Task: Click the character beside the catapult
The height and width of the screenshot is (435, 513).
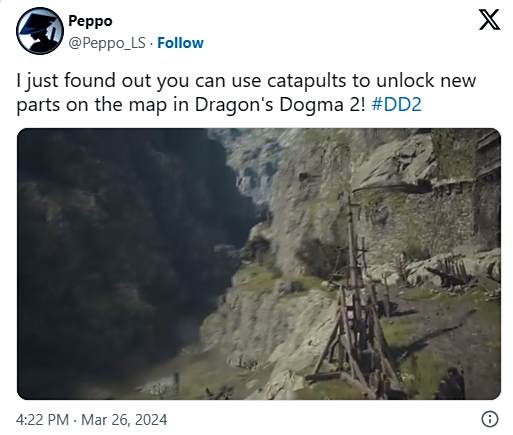Action: coord(451,383)
